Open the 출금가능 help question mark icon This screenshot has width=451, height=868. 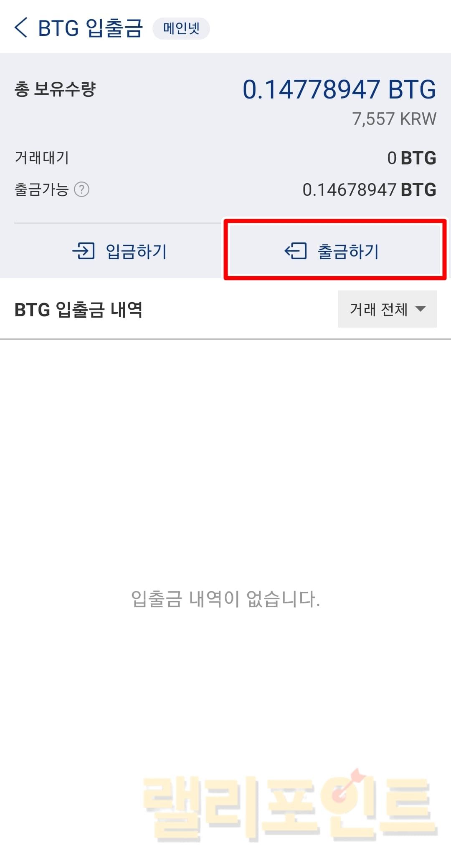81,189
